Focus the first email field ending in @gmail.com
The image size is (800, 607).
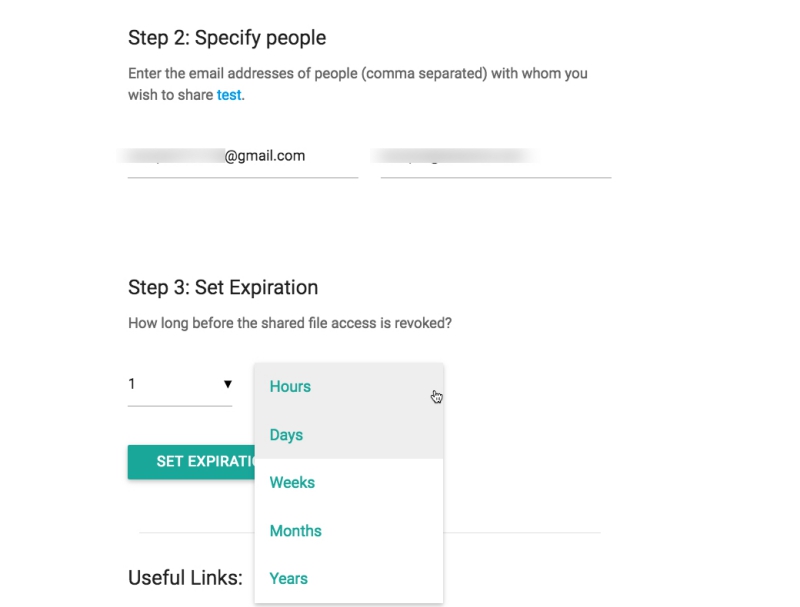tap(242, 157)
